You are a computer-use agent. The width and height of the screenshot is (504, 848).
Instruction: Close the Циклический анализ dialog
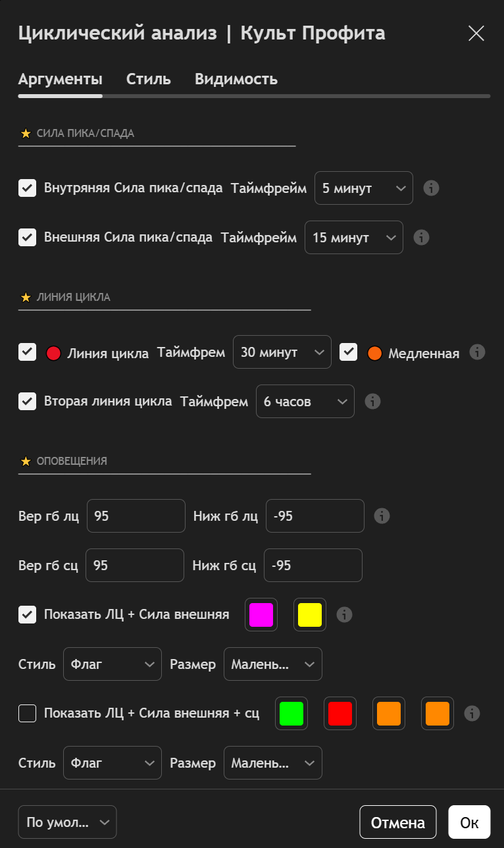[x=476, y=34]
